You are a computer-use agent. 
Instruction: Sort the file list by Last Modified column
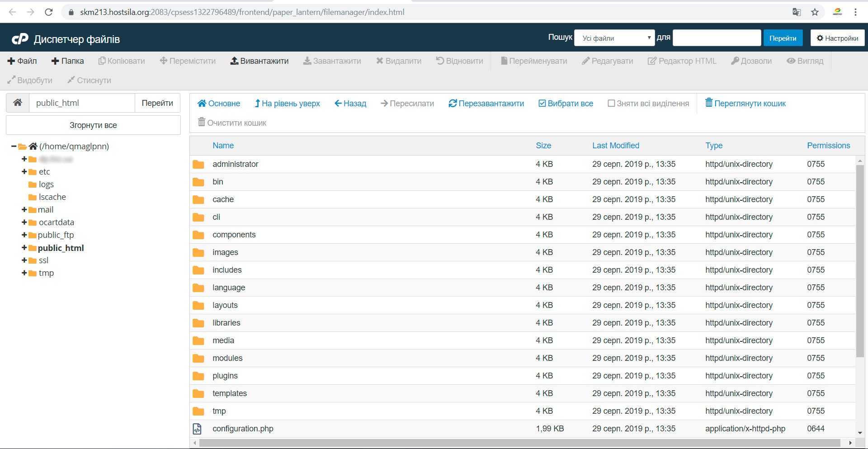[615, 146]
